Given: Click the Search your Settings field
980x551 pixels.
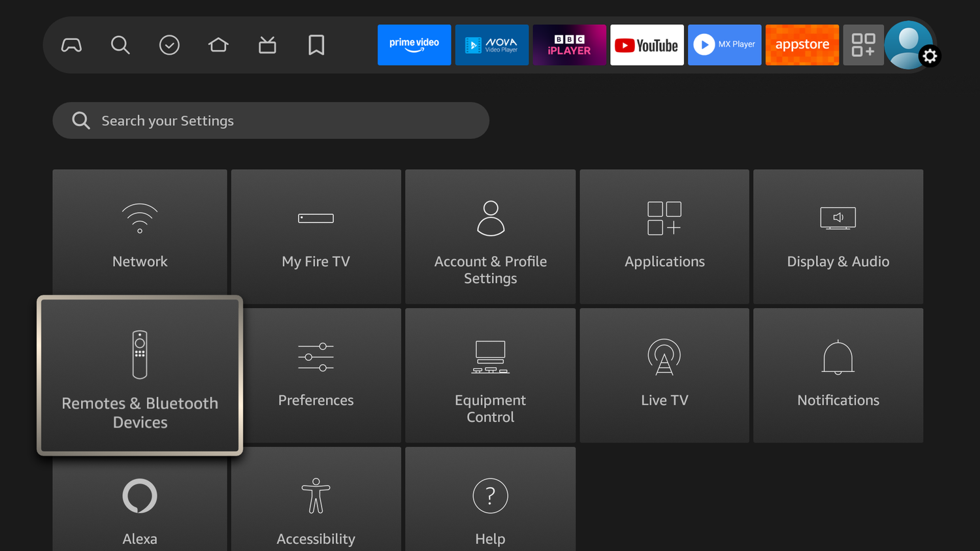Looking at the screenshot, I should [x=271, y=120].
